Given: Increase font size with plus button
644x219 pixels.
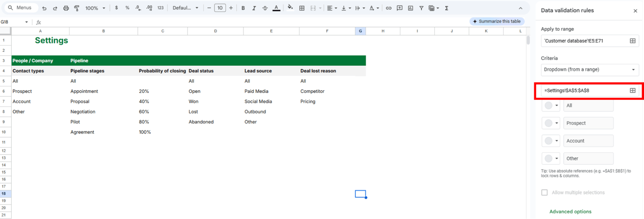Looking at the screenshot, I should click(x=231, y=8).
